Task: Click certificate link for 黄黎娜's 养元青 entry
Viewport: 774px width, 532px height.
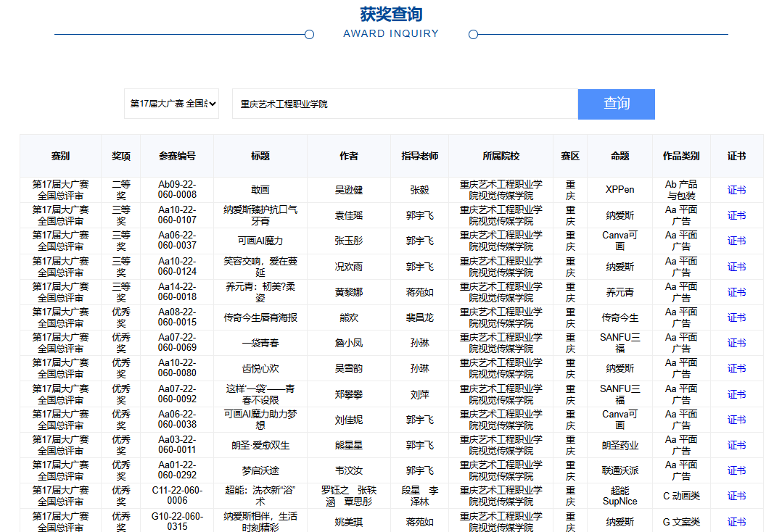Action: pos(736,292)
